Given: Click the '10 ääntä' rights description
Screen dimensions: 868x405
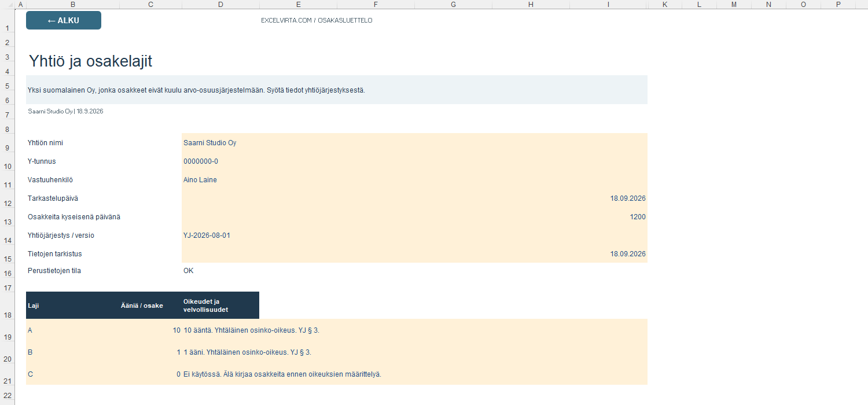Looking at the screenshot, I should click(x=414, y=330).
